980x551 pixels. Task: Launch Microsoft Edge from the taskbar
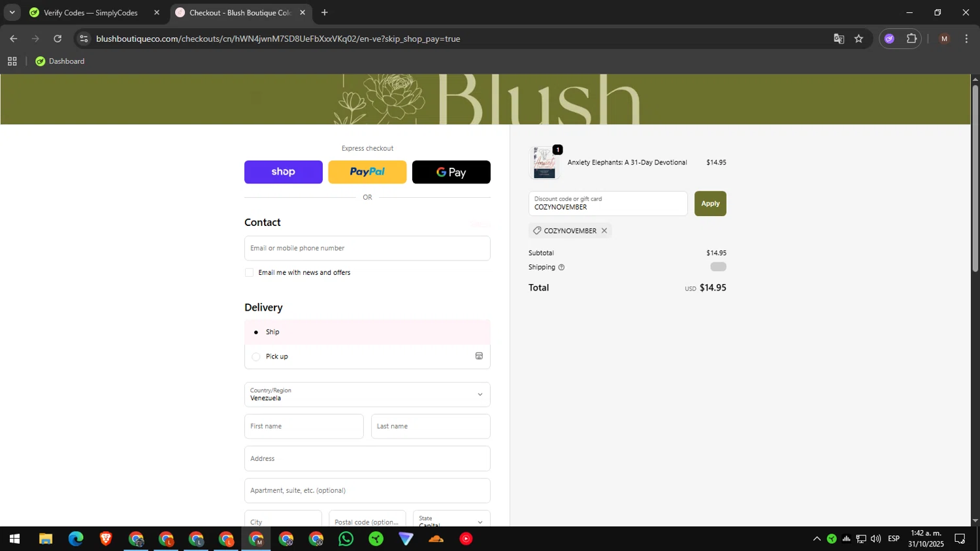click(76, 539)
